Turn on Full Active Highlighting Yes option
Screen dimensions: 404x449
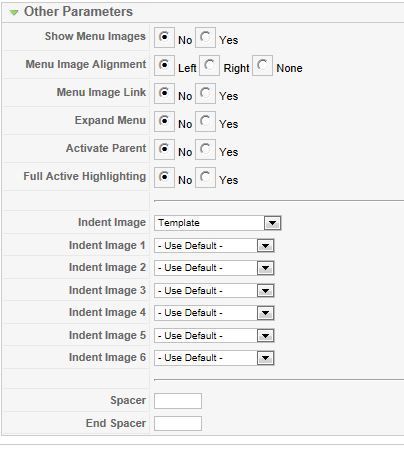(x=205, y=177)
